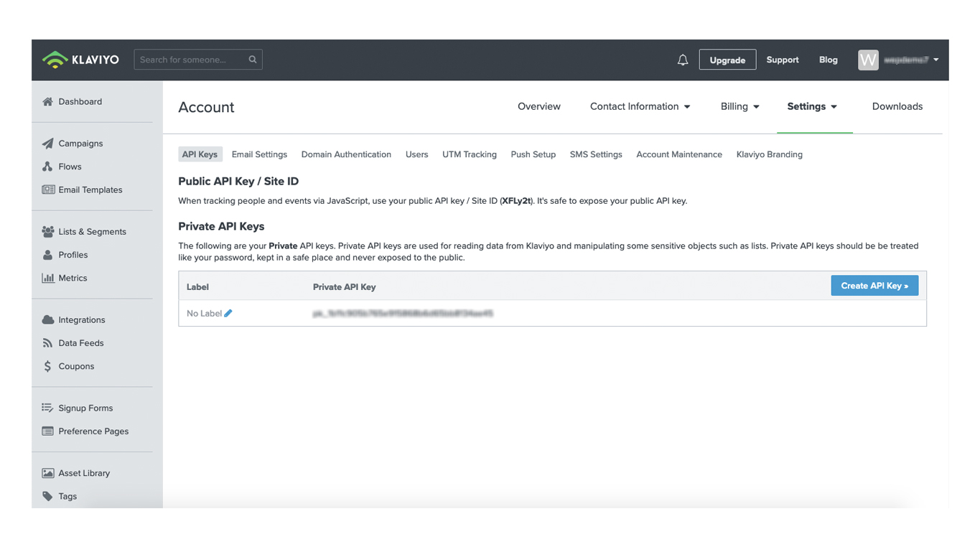Expand the Billing dropdown
The width and height of the screenshot is (980, 547).
tap(740, 106)
